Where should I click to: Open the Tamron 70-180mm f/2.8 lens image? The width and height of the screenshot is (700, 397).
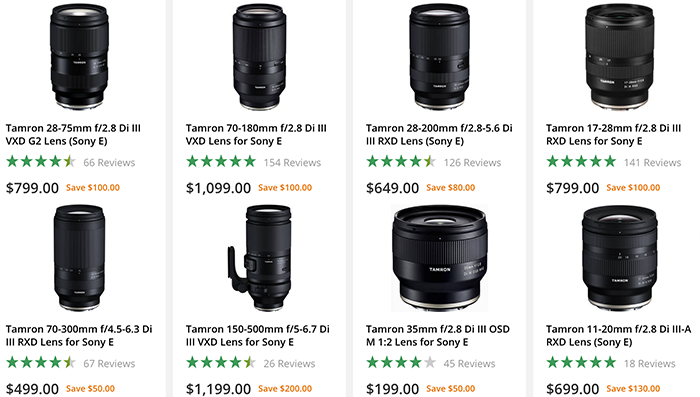259,57
